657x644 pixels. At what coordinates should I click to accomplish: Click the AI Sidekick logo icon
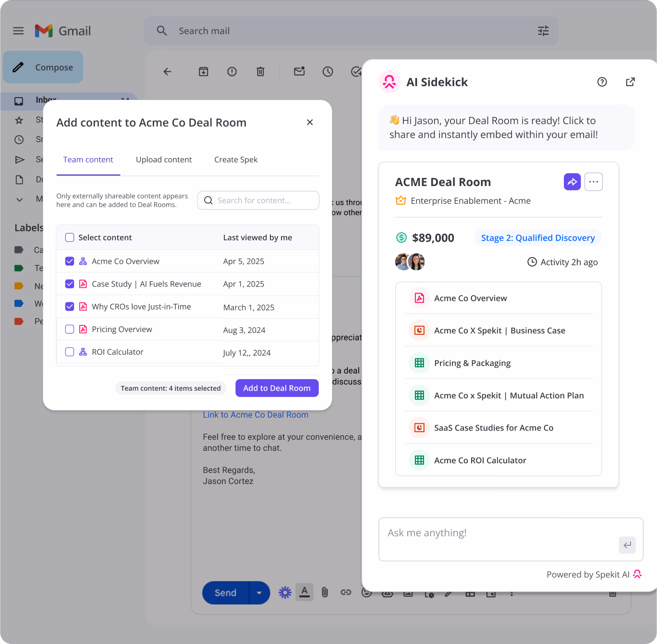click(x=389, y=82)
